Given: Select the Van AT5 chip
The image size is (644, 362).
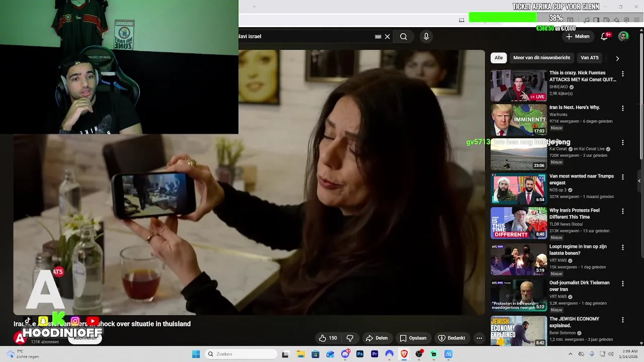Looking at the screenshot, I should [590, 58].
